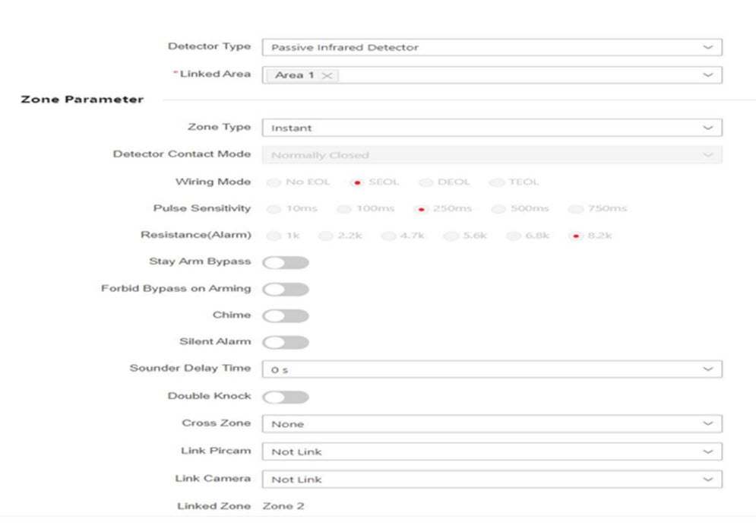Expand the Link Pircam dropdown

point(491,451)
